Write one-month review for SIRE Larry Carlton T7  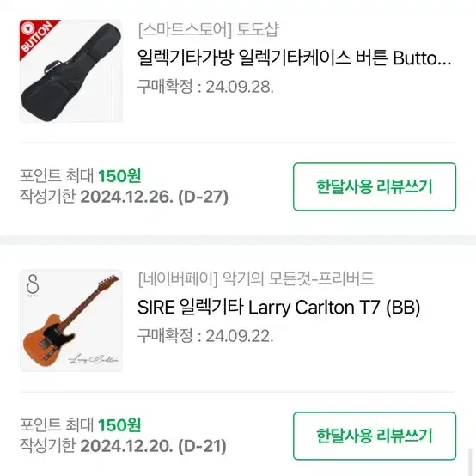click(x=375, y=436)
